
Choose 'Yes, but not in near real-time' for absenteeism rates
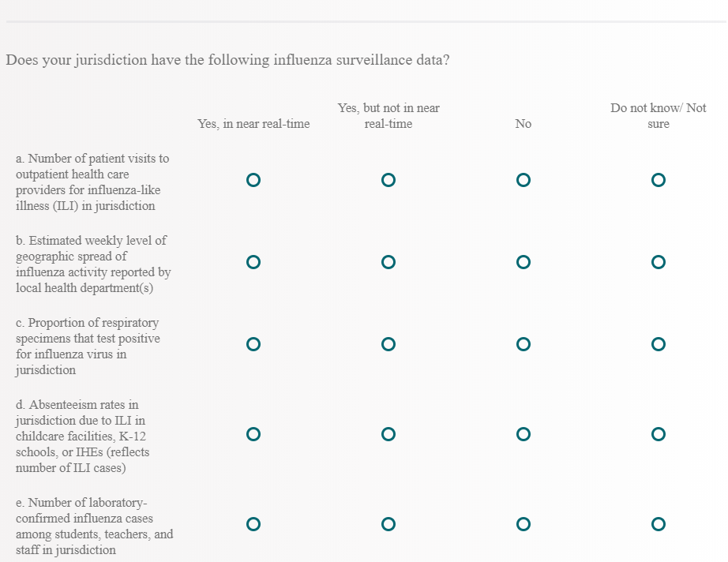click(x=388, y=434)
